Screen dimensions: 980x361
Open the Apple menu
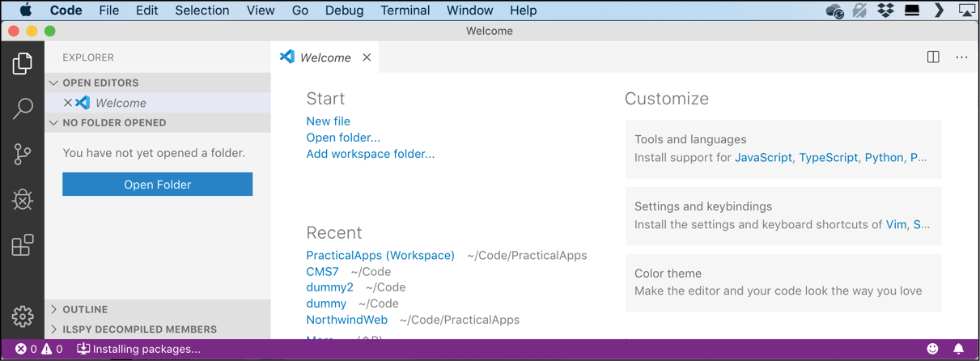pyautogui.click(x=26, y=11)
